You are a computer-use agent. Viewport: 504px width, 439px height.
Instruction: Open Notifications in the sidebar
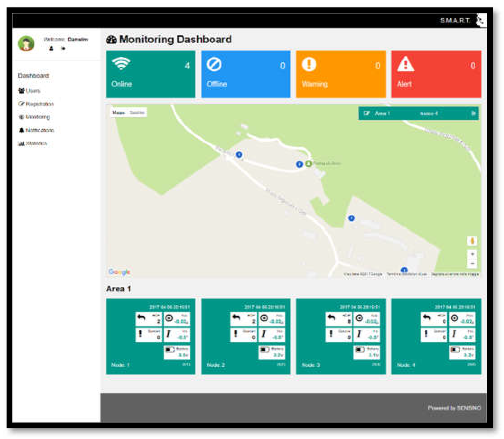click(x=39, y=130)
